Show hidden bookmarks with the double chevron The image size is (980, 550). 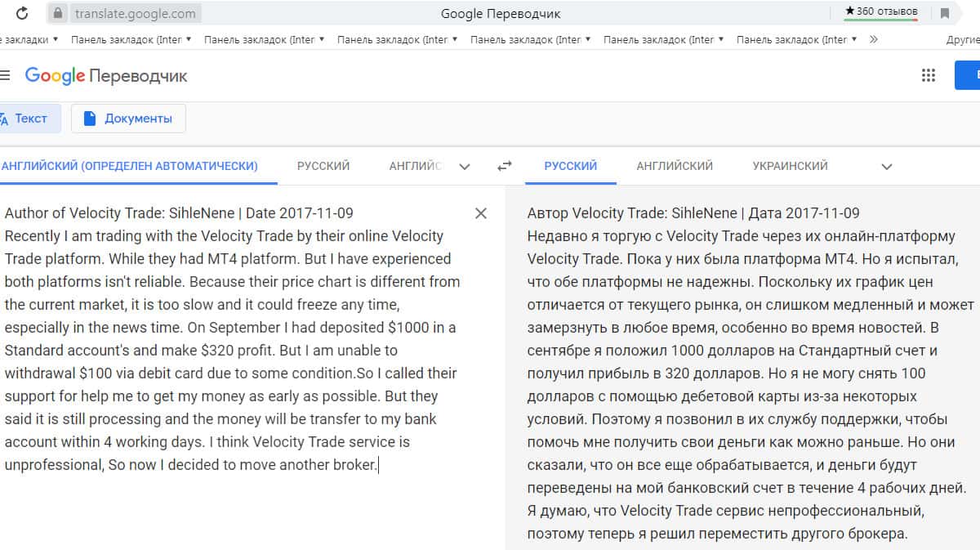coord(874,39)
